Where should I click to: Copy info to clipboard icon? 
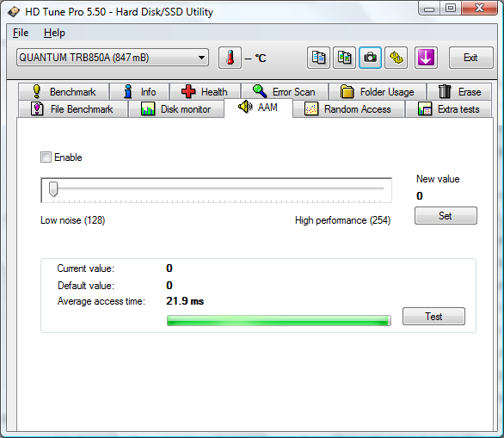pyautogui.click(x=318, y=58)
